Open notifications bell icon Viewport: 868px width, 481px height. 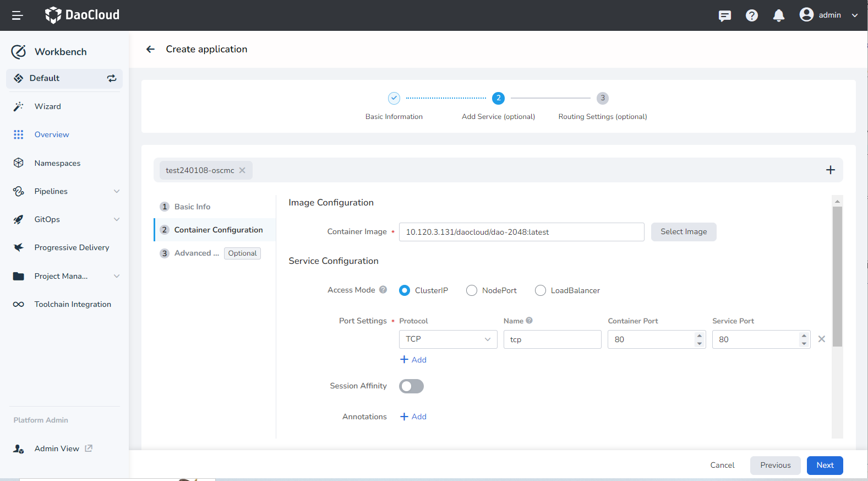point(778,15)
